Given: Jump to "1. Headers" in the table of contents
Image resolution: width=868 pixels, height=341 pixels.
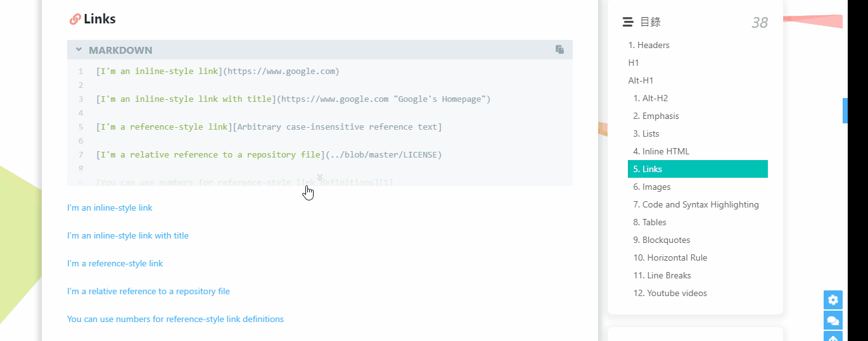Looking at the screenshot, I should click(649, 45).
